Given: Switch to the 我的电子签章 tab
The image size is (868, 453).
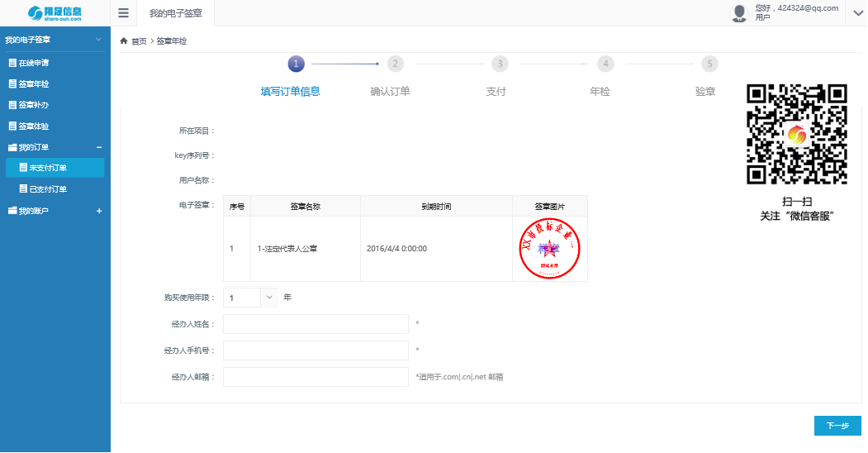Looking at the screenshot, I should (x=175, y=14).
